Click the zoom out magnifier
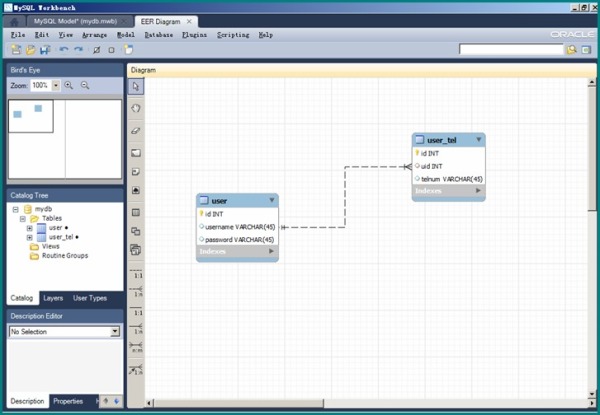Viewport: 600px width, 415px height. click(x=85, y=85)
